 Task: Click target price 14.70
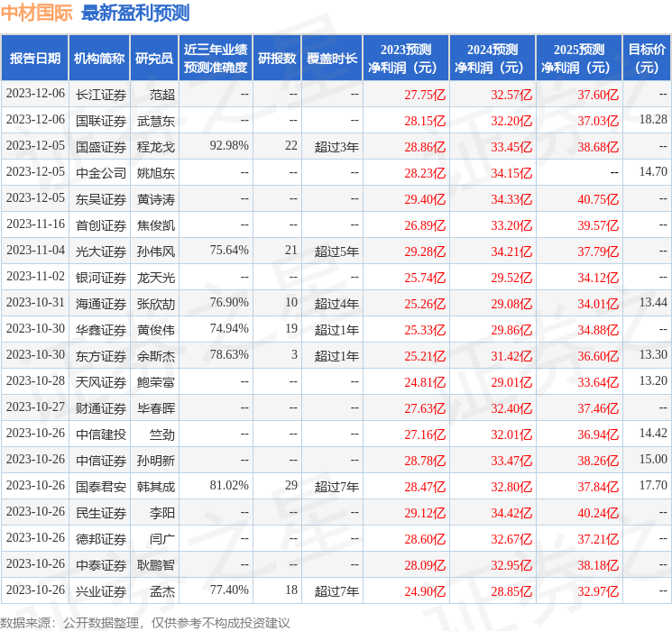[653, 172]
